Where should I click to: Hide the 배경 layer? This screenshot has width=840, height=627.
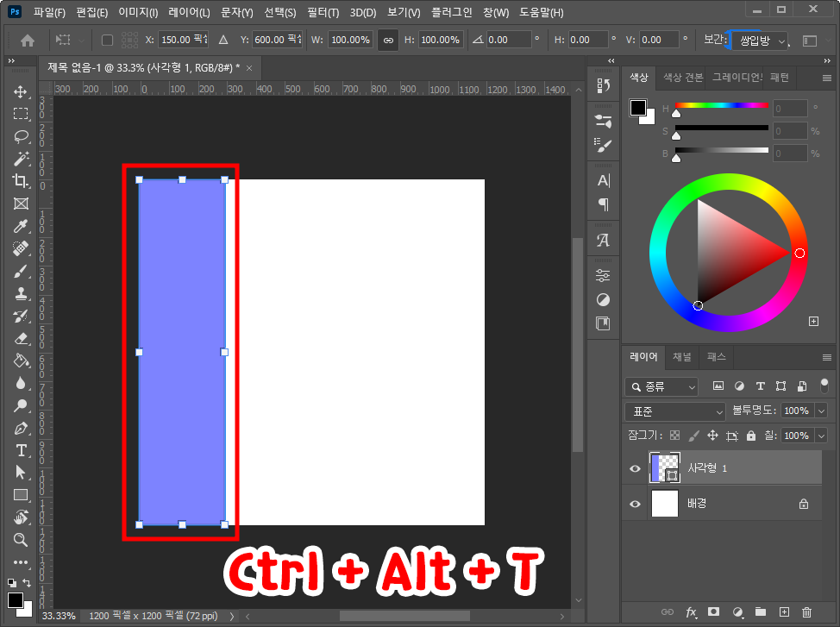point(635,504)
